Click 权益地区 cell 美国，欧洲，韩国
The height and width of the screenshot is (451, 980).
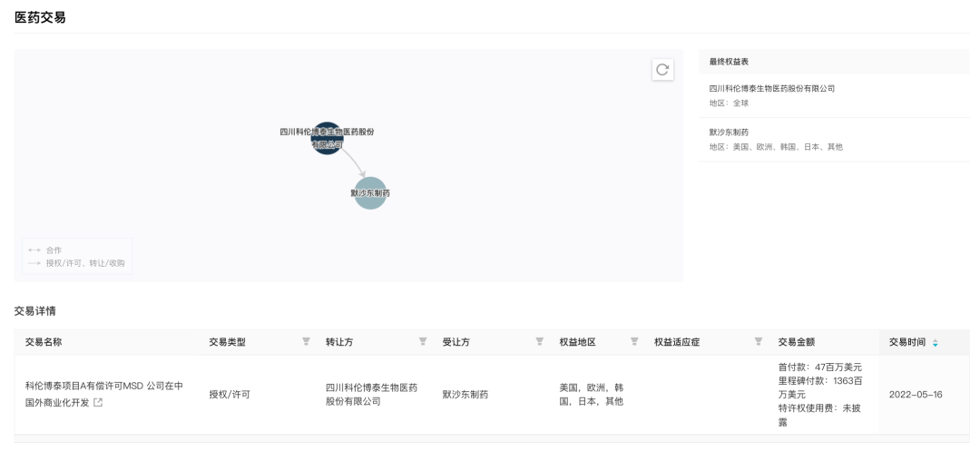coord(592,395)
